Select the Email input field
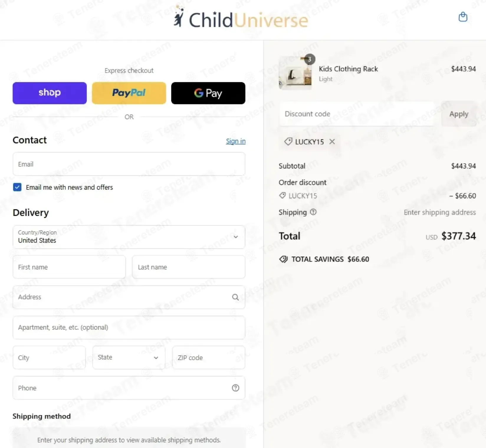 pos(129,164)
